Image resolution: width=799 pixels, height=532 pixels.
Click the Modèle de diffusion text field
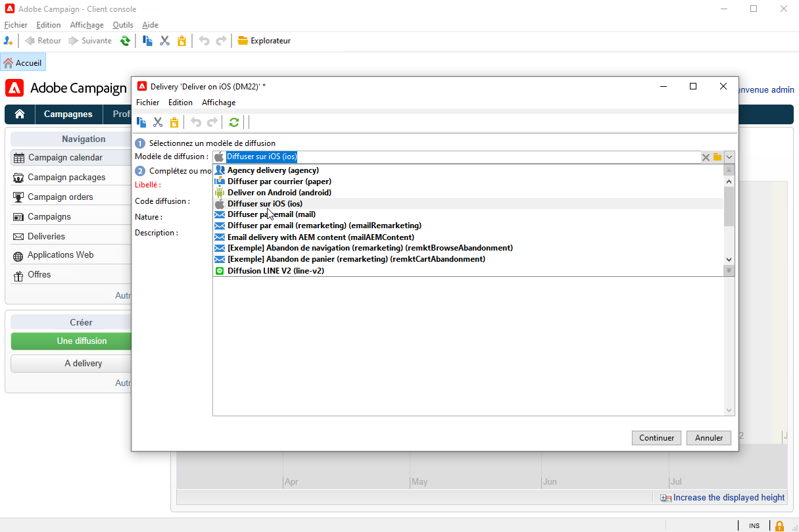pos(462,157)
